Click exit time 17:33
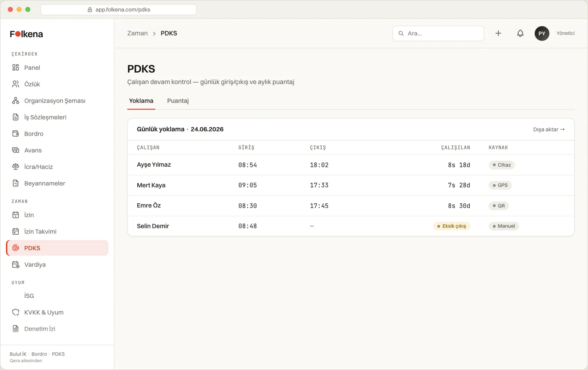This screenshot has height=370, width=588. coord(319,185)
